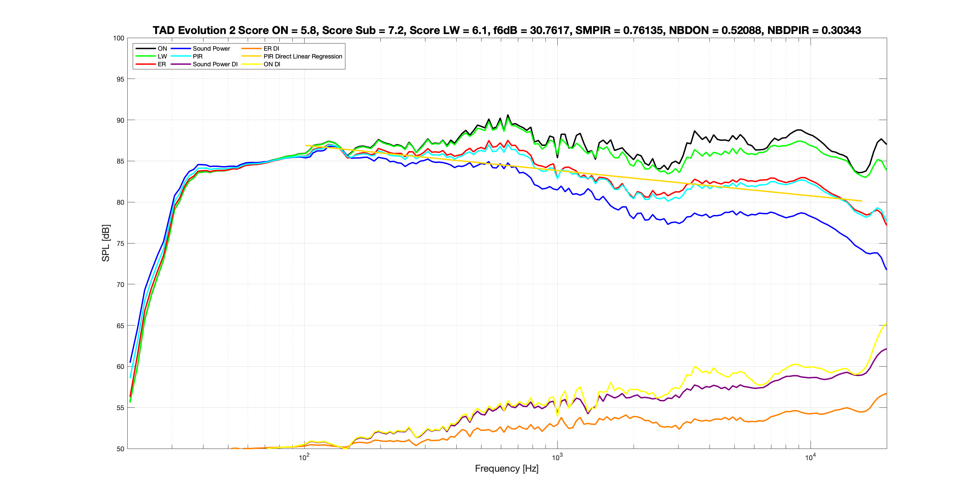The image size is (980, 504).
Task: Click the 10^4 frequency tick label
Action: pyautogui.click(x=810, y=457)
